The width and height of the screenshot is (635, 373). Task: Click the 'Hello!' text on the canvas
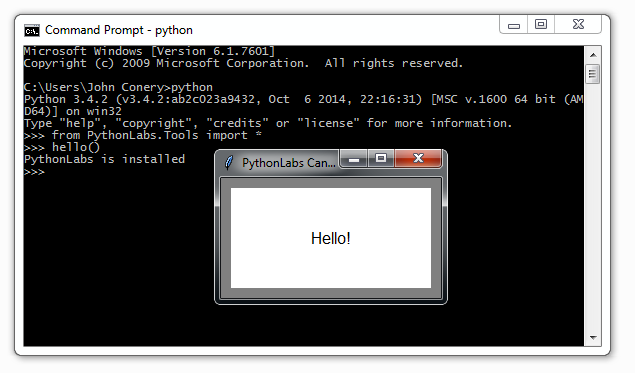330,239
